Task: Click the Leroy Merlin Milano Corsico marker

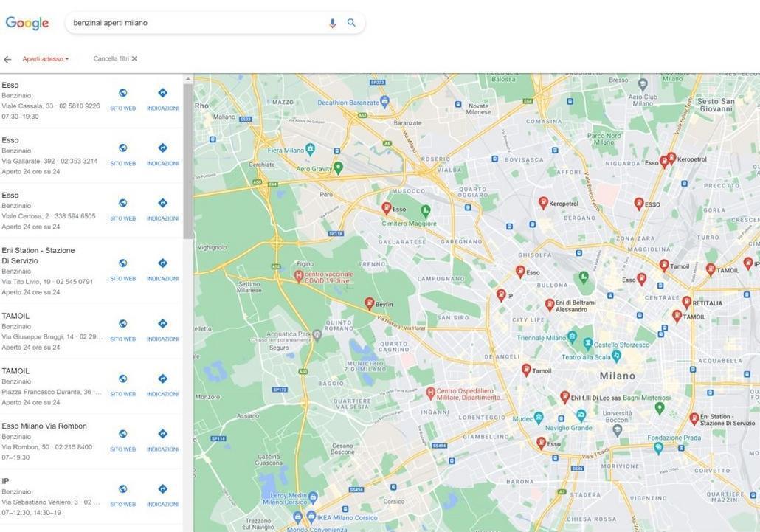Action: 313,497
